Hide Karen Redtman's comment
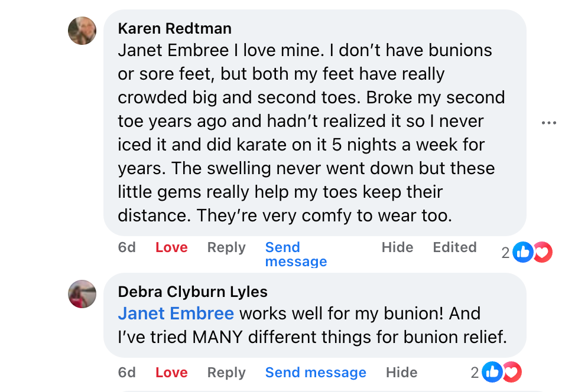Screen dimensions: 578x392 397,247
